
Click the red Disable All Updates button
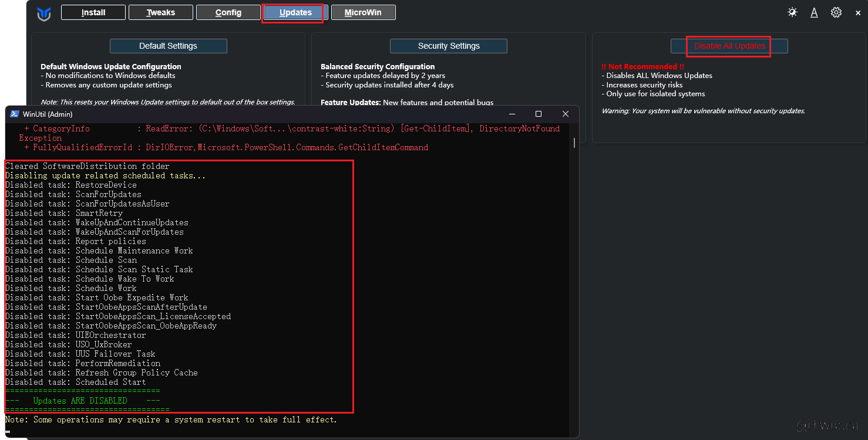[729, 46]
